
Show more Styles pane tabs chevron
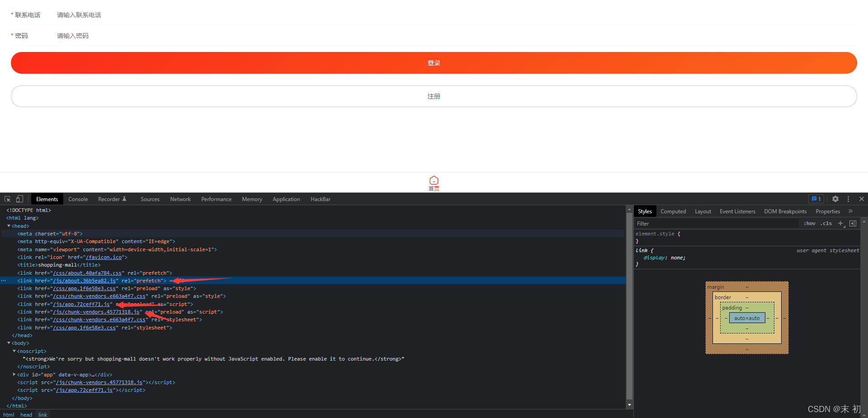point(850,211)
